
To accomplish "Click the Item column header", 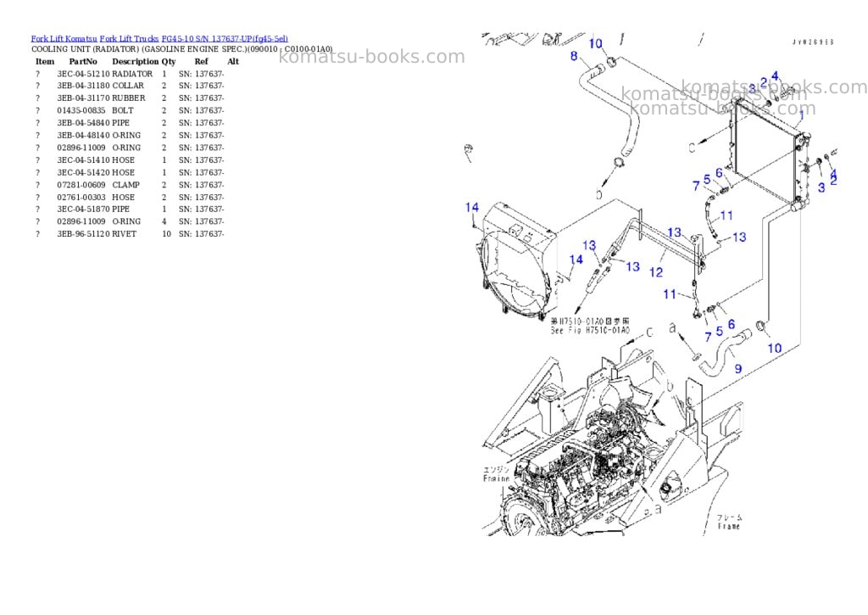I will pyautogui.click(x=45, y=61).
